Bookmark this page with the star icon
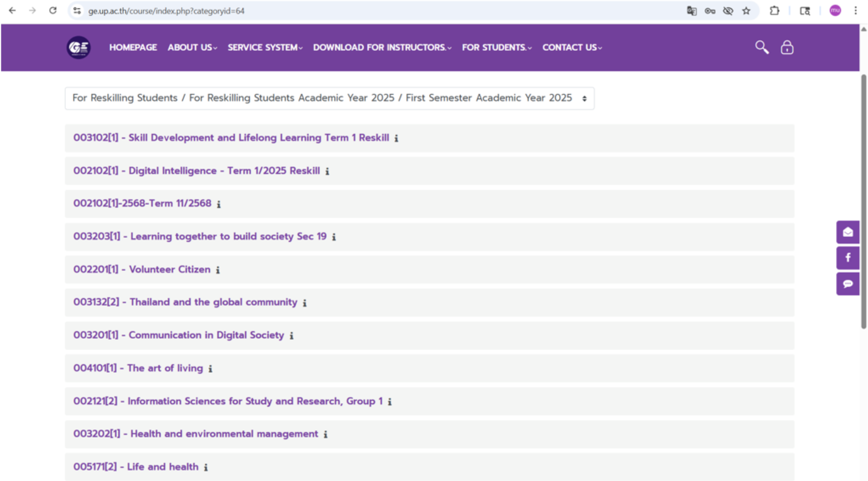This screenshot has height=481, width=868. (x=746, y=11)
